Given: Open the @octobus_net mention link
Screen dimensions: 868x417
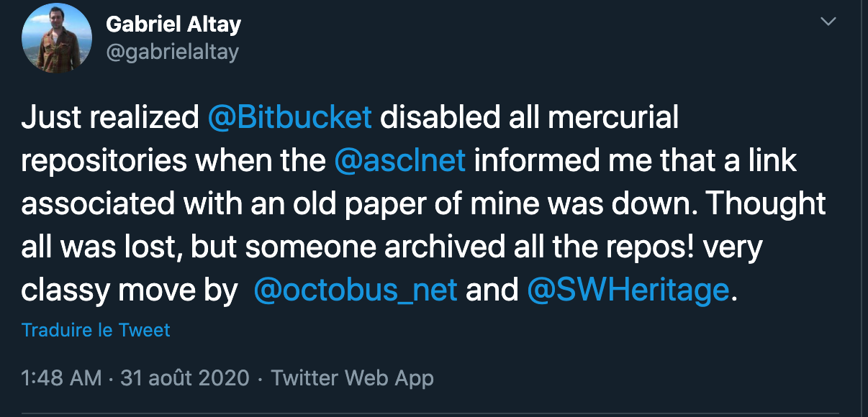Looking at the screenshot, I should pos(356,290).
